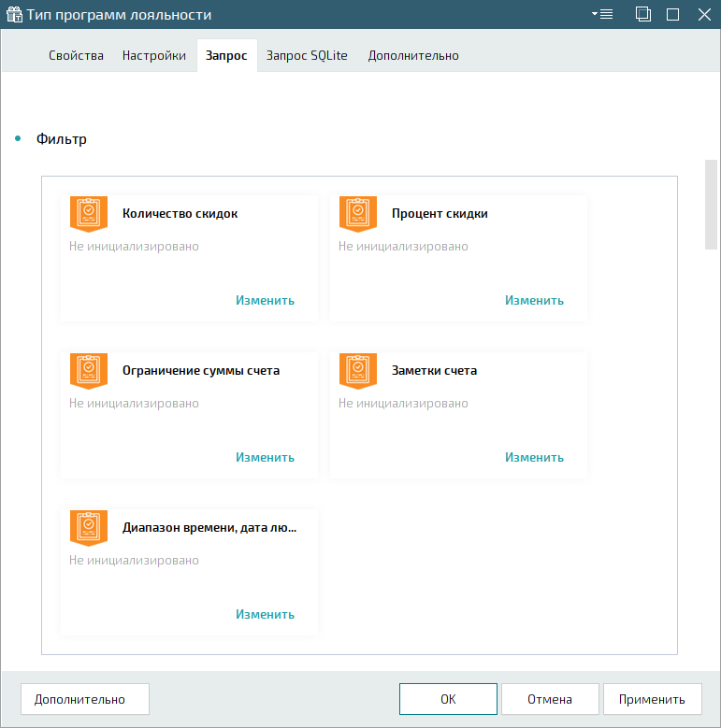The image size is (721, 728).
Task: Click Не инициализировано under Ограничение суммы счета
Action: click(134, 403)
